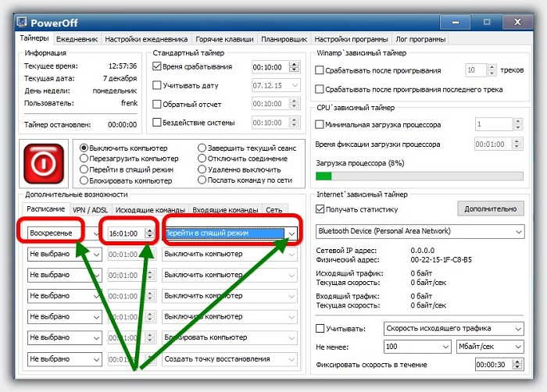Viewport: 547px width, 392px height.
Task: Uncheck the Получать статистику checkbox
Action: (x=320, y=209)
